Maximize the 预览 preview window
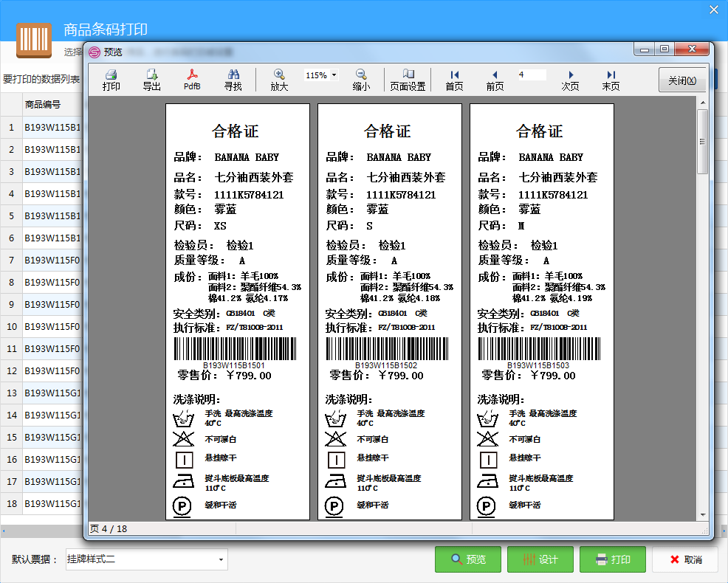The width and height of the screenshot is (728, 583). [x=665, y=49]
